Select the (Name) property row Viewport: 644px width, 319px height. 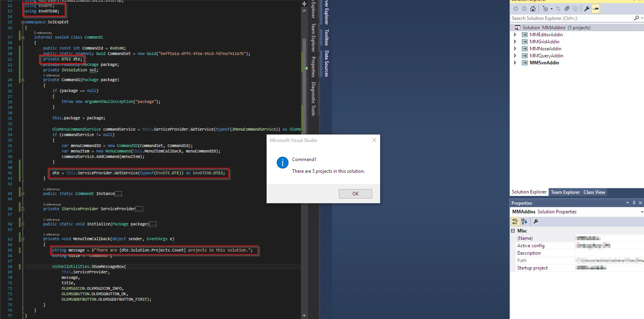pos(580,238)
